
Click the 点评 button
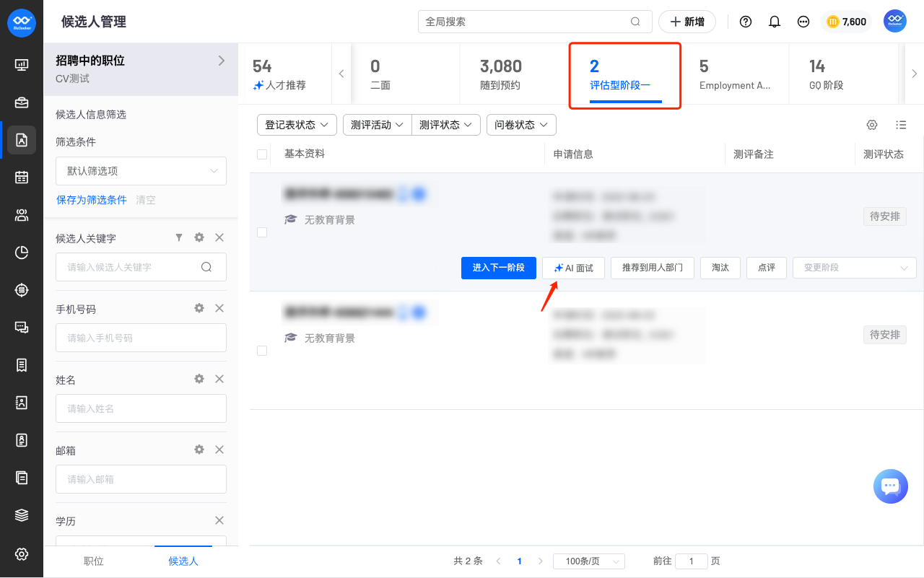coord(767,268)
